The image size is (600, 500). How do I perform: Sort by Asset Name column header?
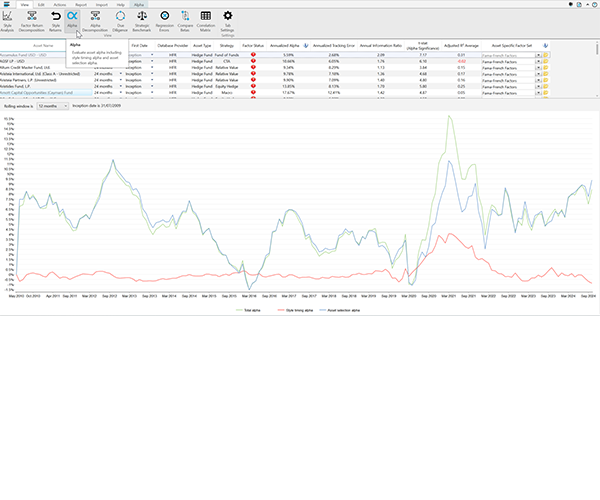pos(43,46)
